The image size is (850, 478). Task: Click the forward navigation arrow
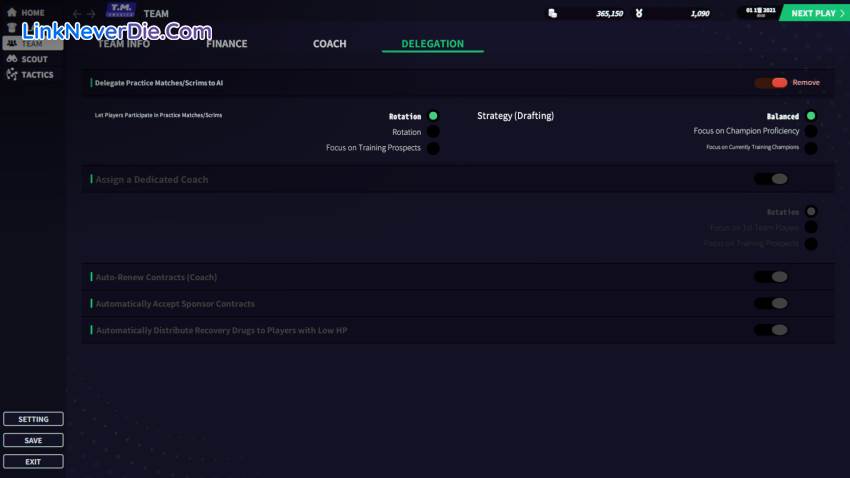pyautogui.click(x=92, y=14)
